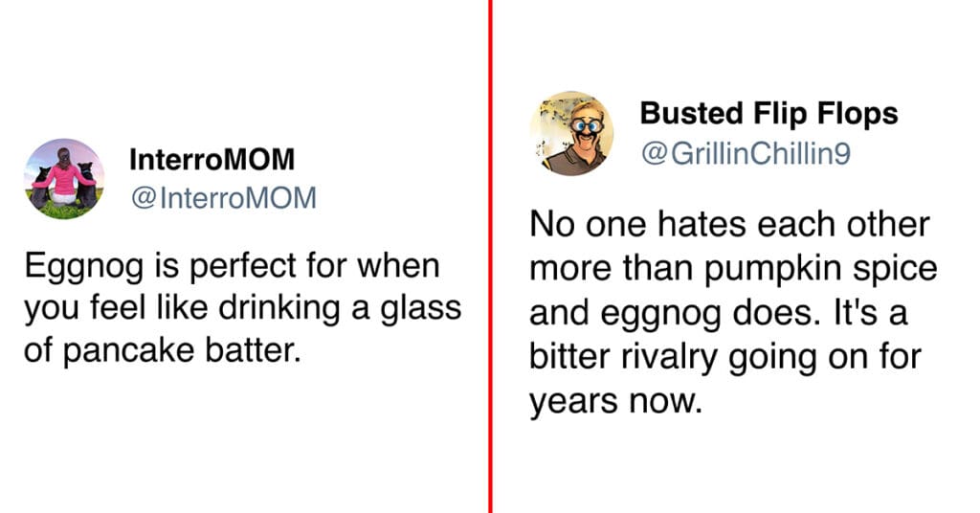The width and height of the screenshot is (980, 513).
Task: Open InterroMOM's profile picture
Action: click(64, 179)
